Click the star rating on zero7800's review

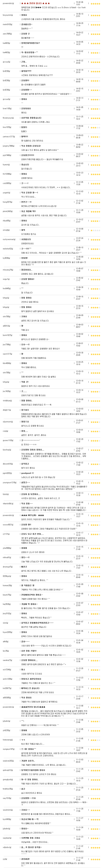pyautogui.click(x=95, y=34)
